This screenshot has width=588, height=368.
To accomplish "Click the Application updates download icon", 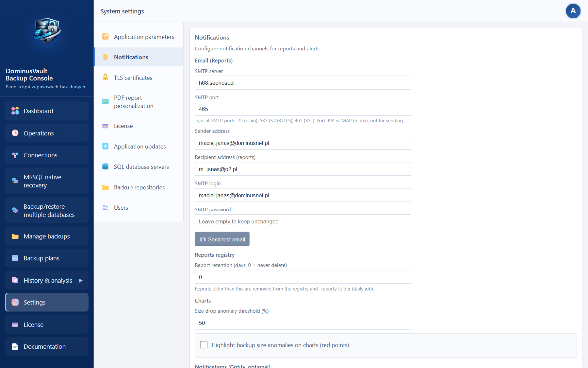I will click(x=105, y=146).
